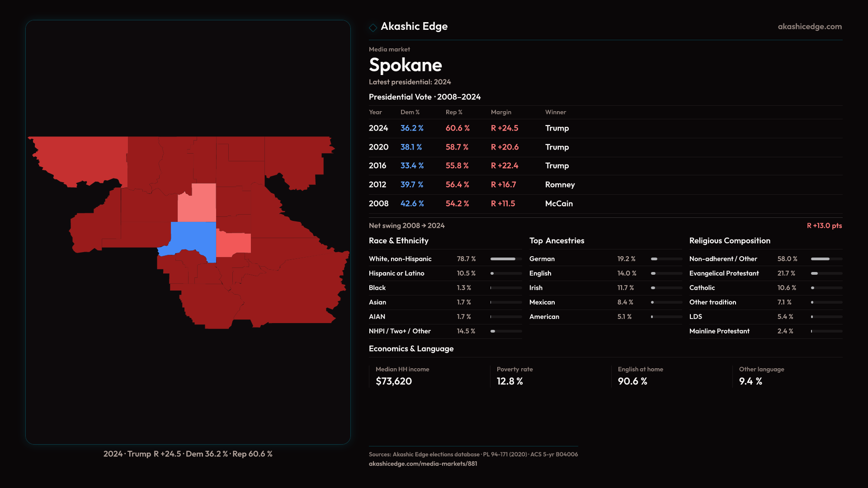Click the Net swing R +13.0 pts value
This screenshot has height=488, width=868.
tap(824, 225)
